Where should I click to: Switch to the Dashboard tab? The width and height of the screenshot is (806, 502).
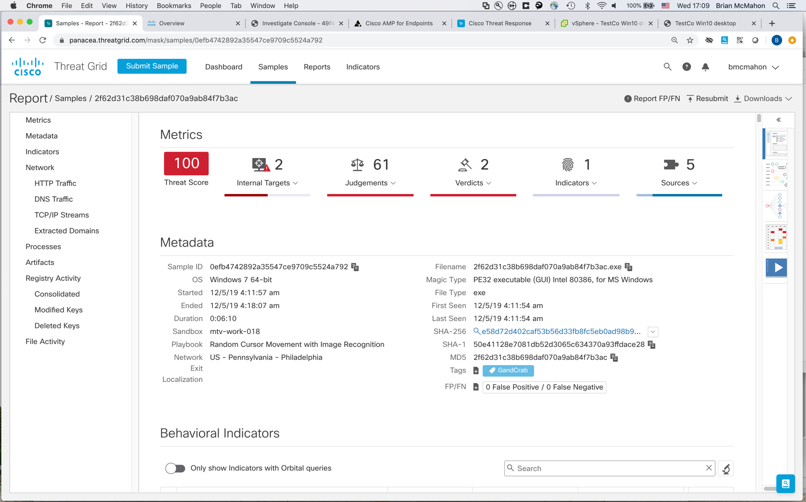point(224,67)
